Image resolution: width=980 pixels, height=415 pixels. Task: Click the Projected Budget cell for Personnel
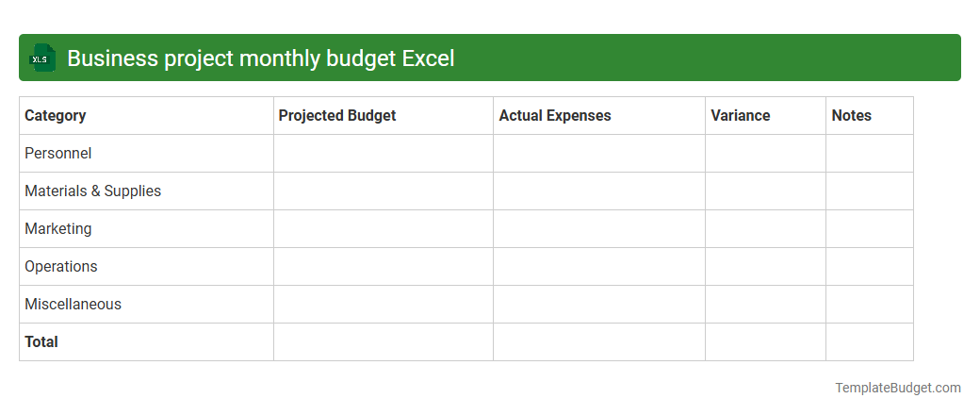(x=384, y=154)
